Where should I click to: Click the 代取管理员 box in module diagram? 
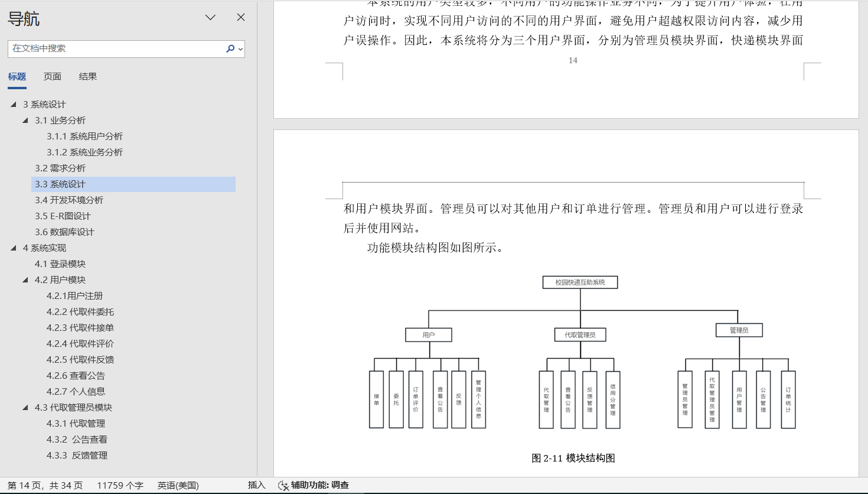pyautogui.click(x=580, y=335)
